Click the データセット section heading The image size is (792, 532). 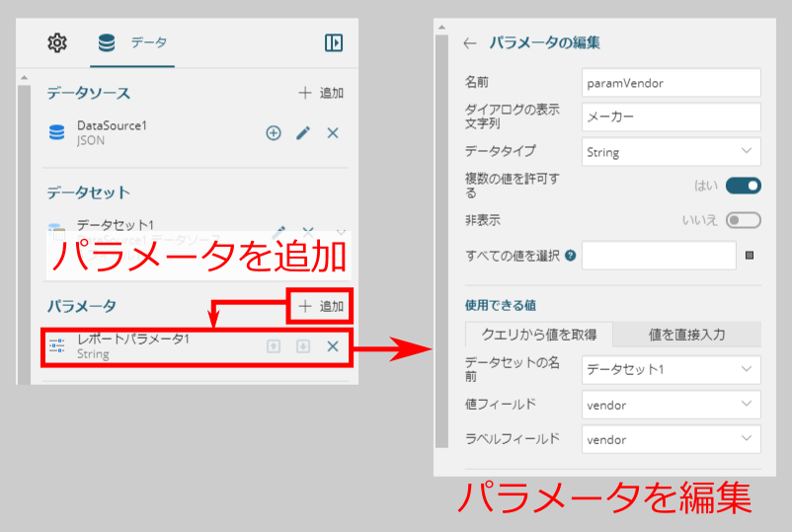pyautogui.click(x=89, y=192)
